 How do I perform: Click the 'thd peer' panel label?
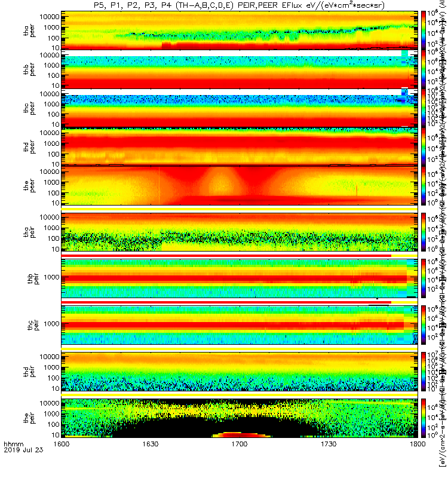tap(29, 147)
